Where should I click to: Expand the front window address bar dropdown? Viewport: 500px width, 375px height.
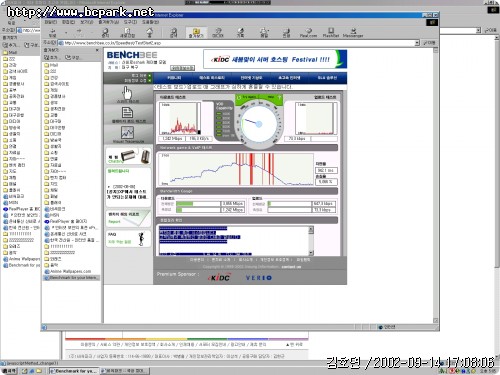(x=417, y=43)
